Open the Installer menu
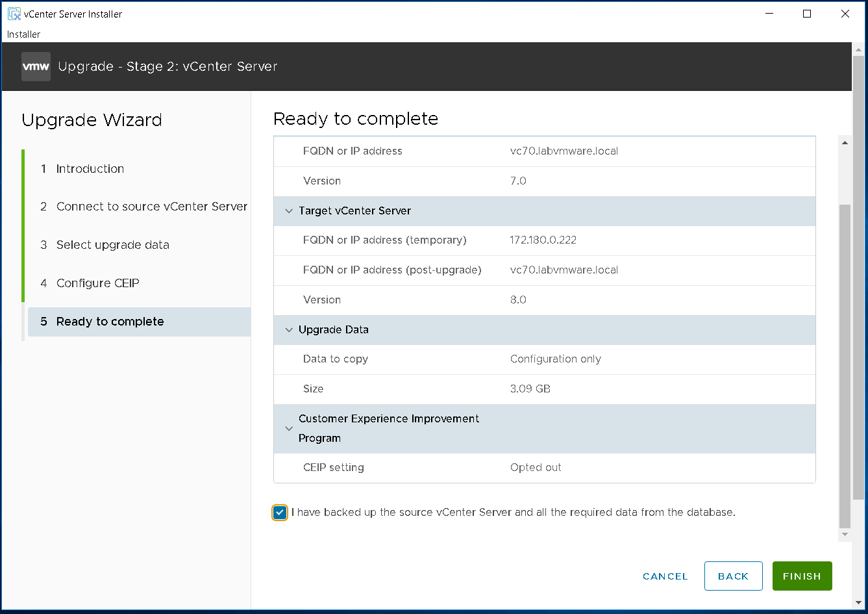This screenshot has height=614, width=868. [x=23, y=34]
